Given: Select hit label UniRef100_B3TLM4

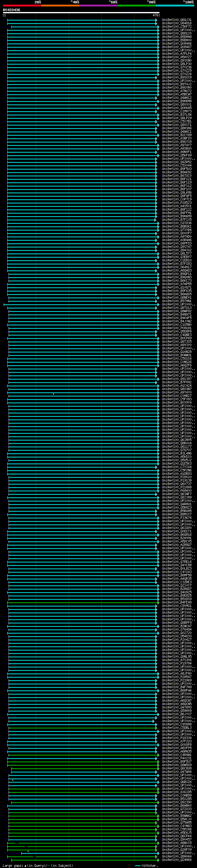Looking at the screenshot, I should (x=177, y=115).
